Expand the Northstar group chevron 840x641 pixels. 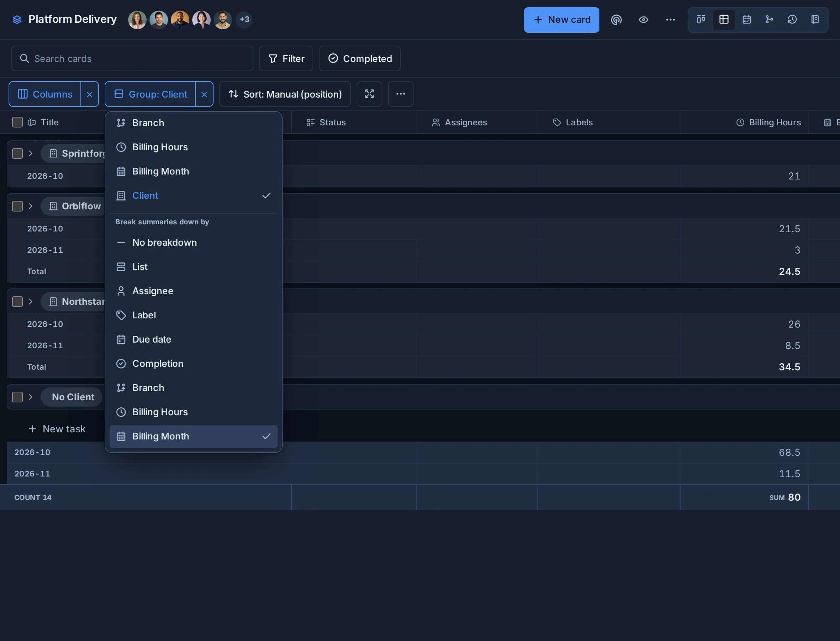(x=31, y=301)
